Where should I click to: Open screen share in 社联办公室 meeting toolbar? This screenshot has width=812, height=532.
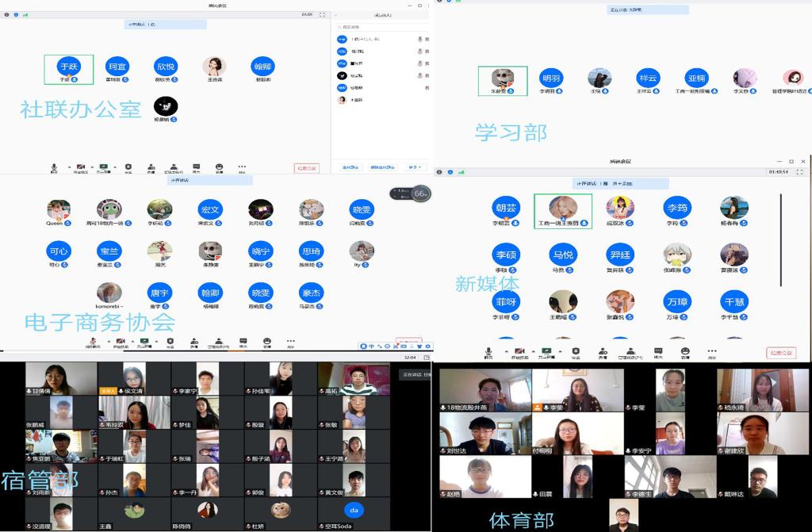(x=102, y=167)
